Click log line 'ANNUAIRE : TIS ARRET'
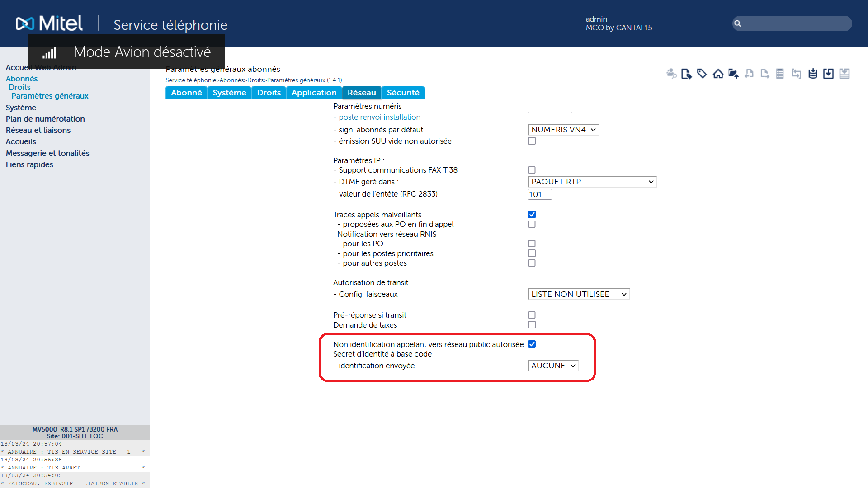The height and width of the screenshot is (488, 868). coord(73,468)
